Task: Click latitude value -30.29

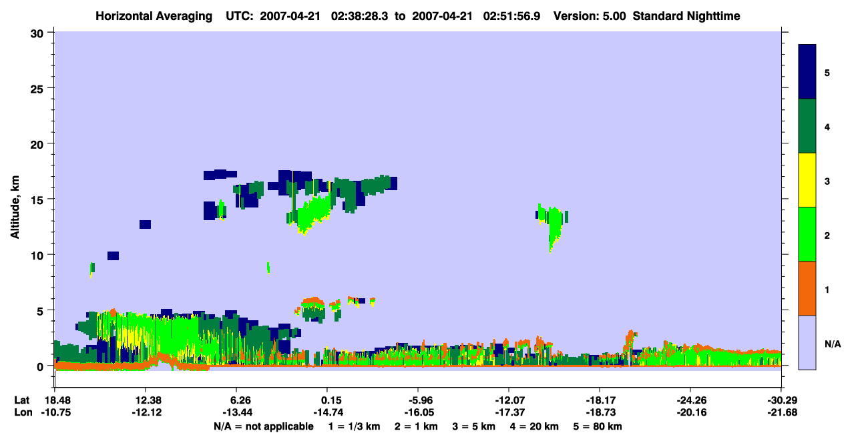Action: pos(781,400)
